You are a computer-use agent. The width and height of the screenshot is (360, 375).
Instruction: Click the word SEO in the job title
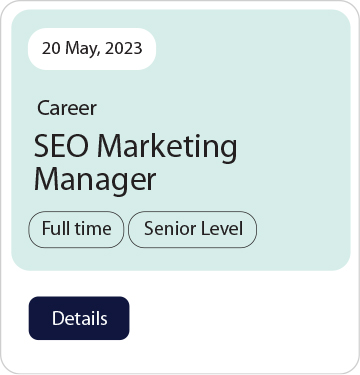coord(62,146)
